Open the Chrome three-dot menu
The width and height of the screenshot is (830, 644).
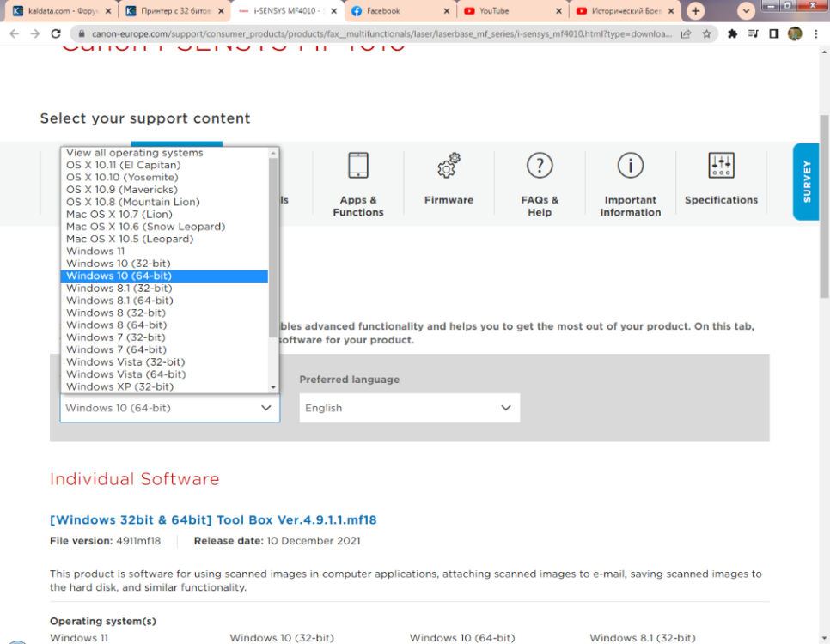[x=815, y=33]
